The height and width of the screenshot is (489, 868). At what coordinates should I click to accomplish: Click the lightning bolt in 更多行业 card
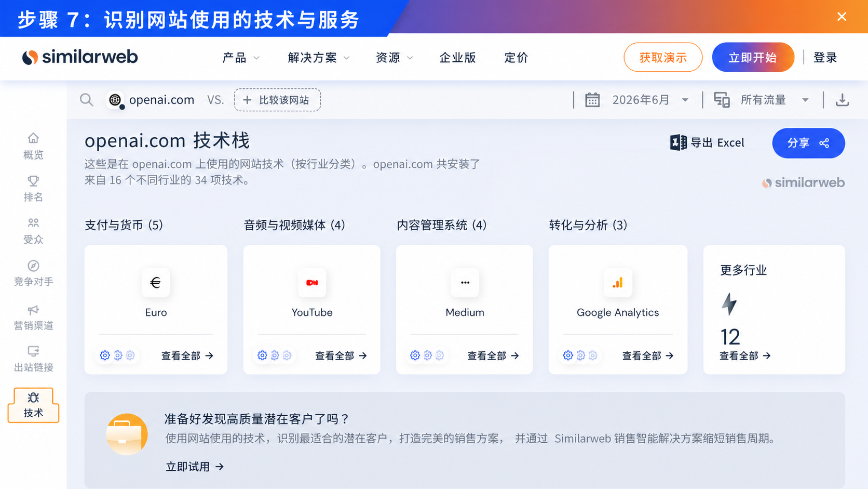coord(729,304)
